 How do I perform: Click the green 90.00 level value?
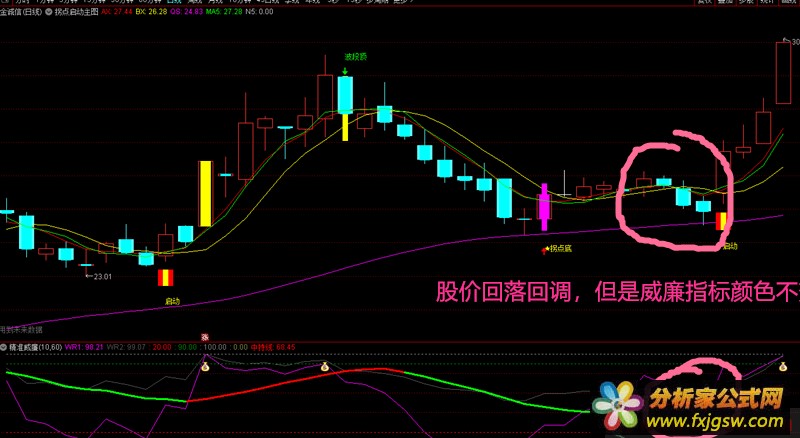point(187,347)
